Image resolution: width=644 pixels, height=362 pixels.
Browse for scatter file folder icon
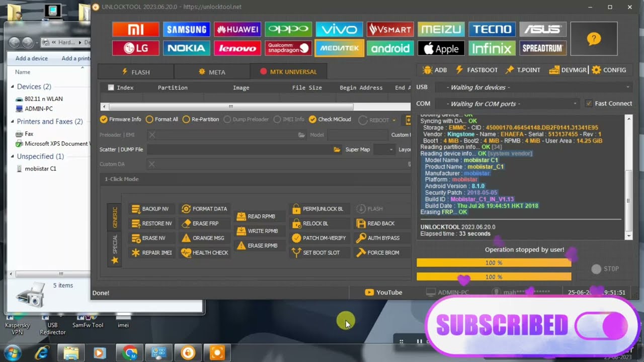(337, 149)
